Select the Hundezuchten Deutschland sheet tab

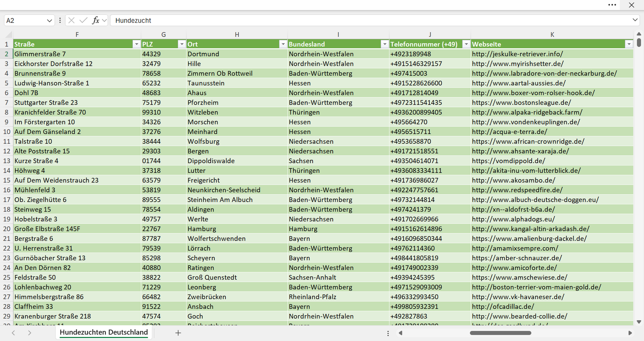click(x=104, y=332)
